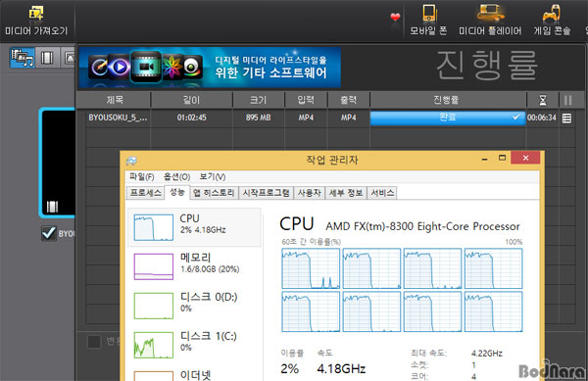588x381 pixels.
Task: Switch to all media view icon
Action: click(23, 58)
